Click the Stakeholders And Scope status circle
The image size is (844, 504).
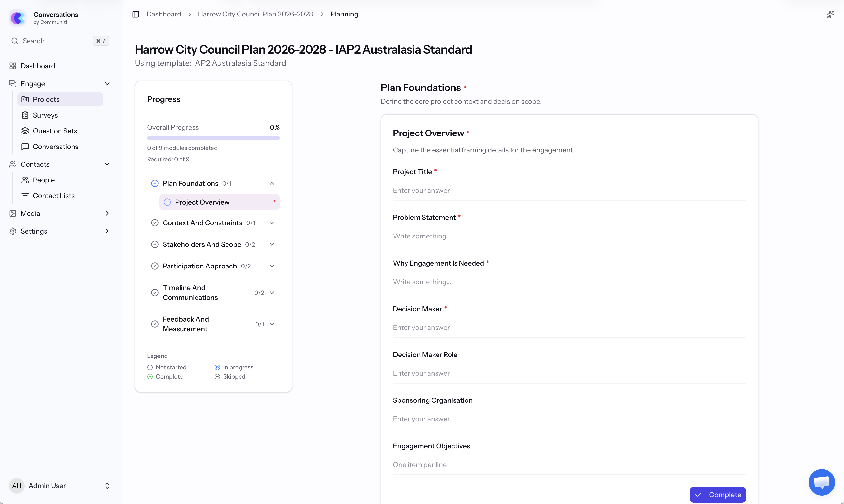coord(155,245)
